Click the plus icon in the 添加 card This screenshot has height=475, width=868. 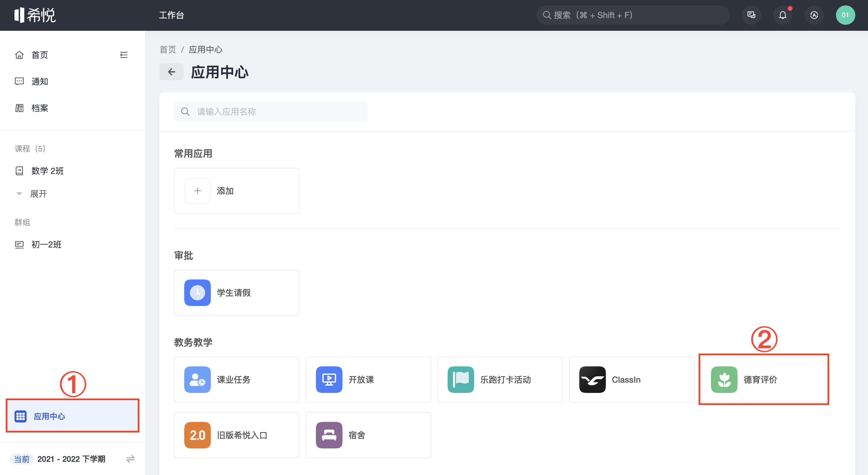pyautogui.click(x=198, y=191)
